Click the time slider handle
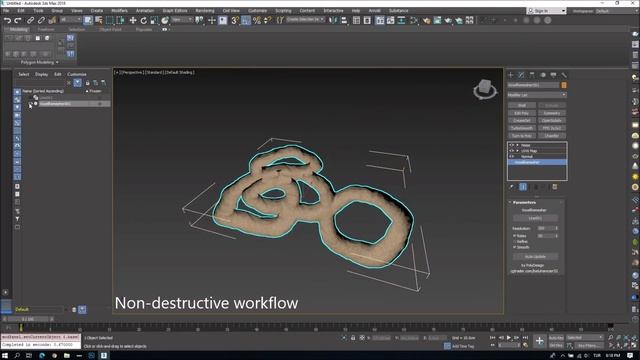Viewport: 640px width, 360px height. tap(28, 319)
